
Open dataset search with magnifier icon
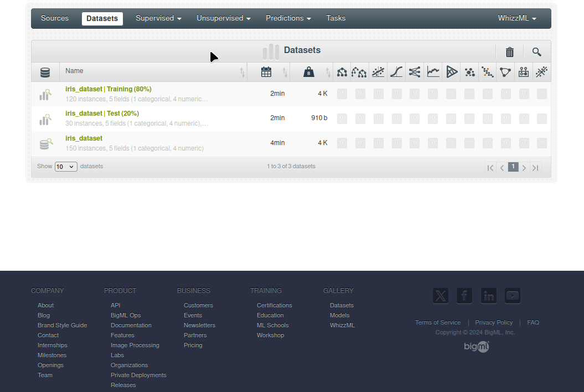click(x=536, y=52)
